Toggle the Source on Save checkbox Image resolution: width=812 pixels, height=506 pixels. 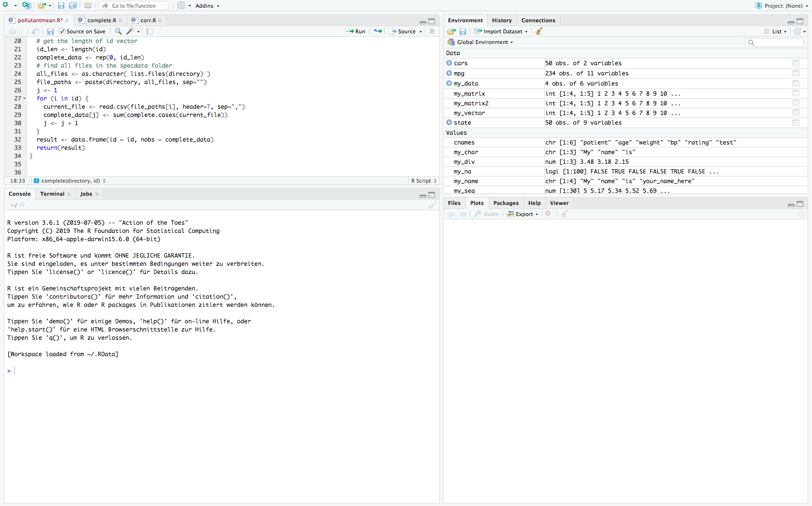click(x=62, y=31)
